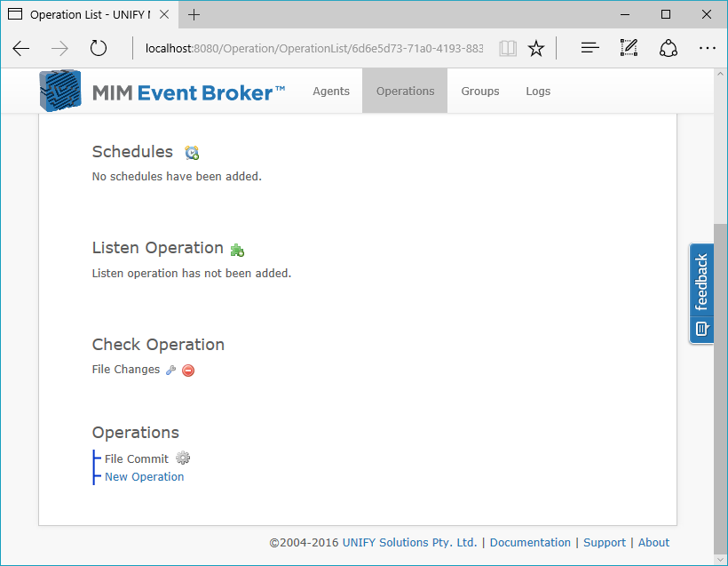Make a web note
The width and height of the screenshot is (728, 566).
pyautogui.click(x=629, y=48)
